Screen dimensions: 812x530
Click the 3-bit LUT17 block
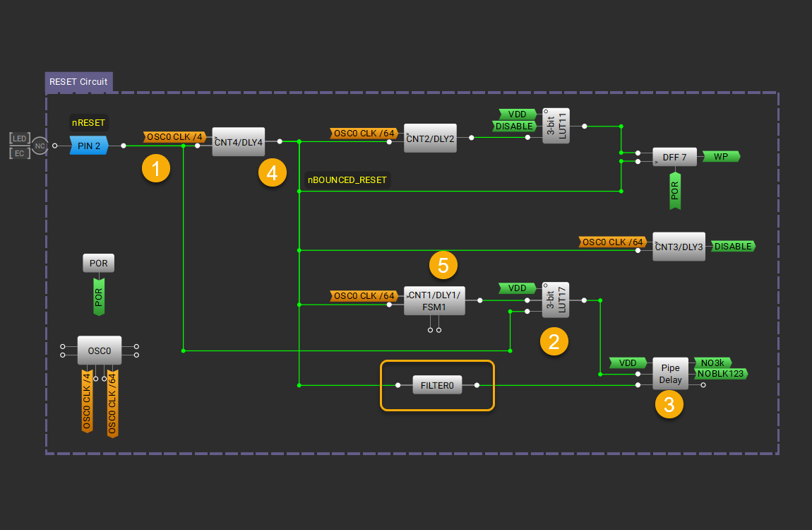coord(556,300)
